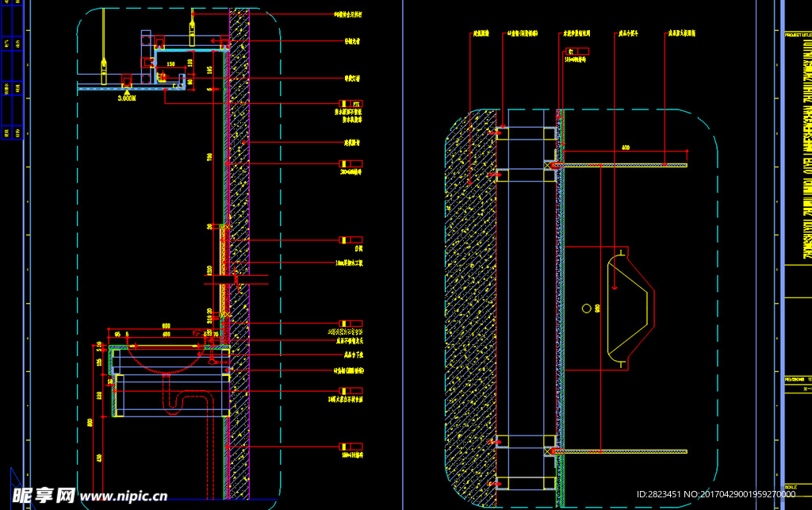Select the "3.000M" ceiling elevation label
The height and width of the screenshot is (510, 812).
click(126, 98)
